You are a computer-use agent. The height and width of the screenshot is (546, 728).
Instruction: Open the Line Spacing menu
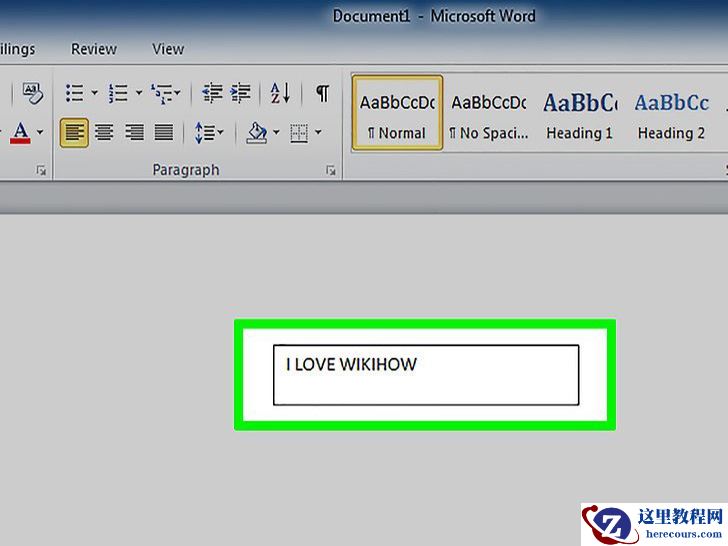[x=208, y=133]
